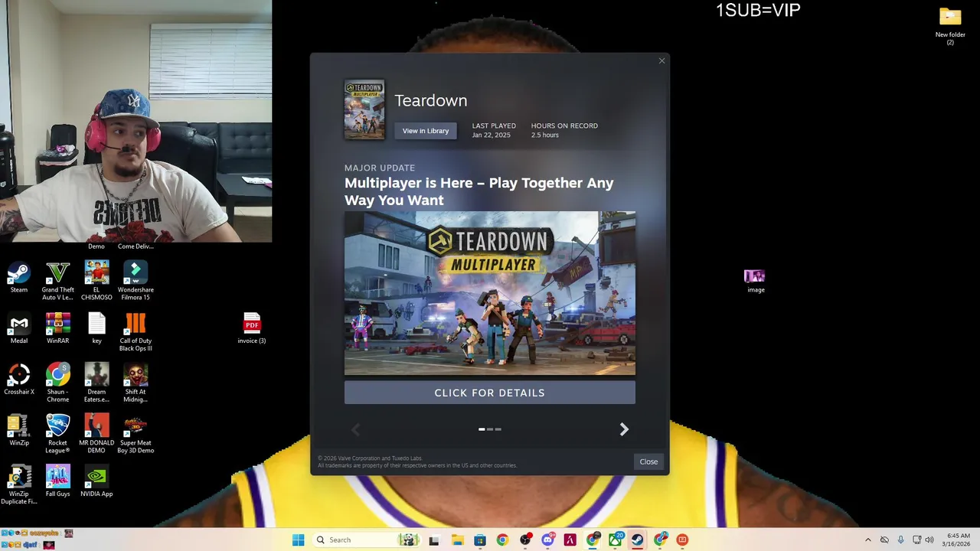
Task: Click the Teardown Multiplayer banner image
Action: point(490,294)
